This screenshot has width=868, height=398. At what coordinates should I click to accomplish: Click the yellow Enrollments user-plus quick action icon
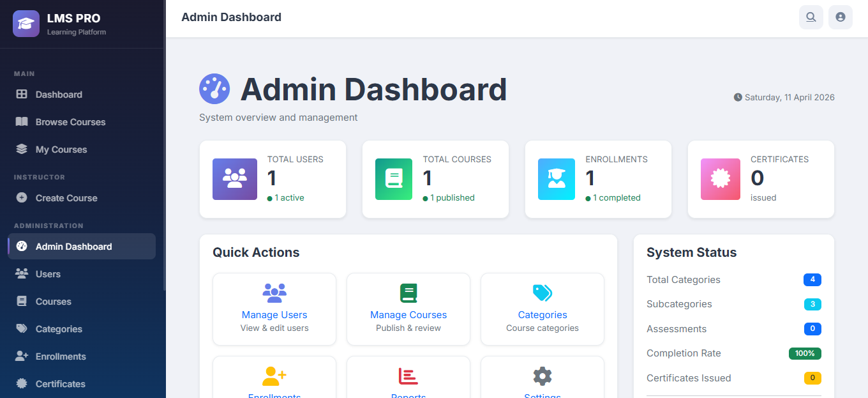tap(274, 376)
